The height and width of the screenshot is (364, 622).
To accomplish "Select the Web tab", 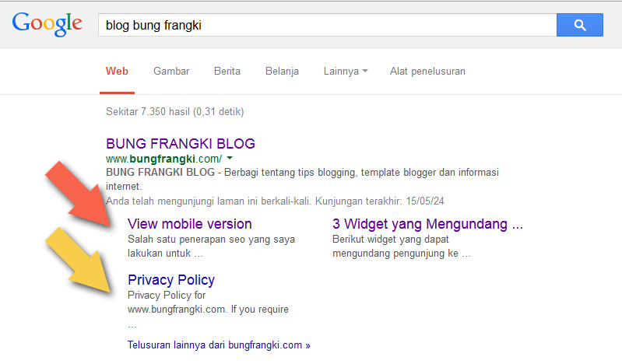I will pos(117,72).
